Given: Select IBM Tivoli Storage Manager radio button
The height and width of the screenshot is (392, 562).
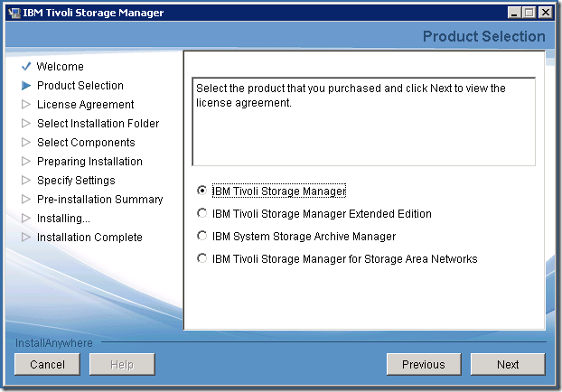Looking at the screenshot, I should pos(201,191).
